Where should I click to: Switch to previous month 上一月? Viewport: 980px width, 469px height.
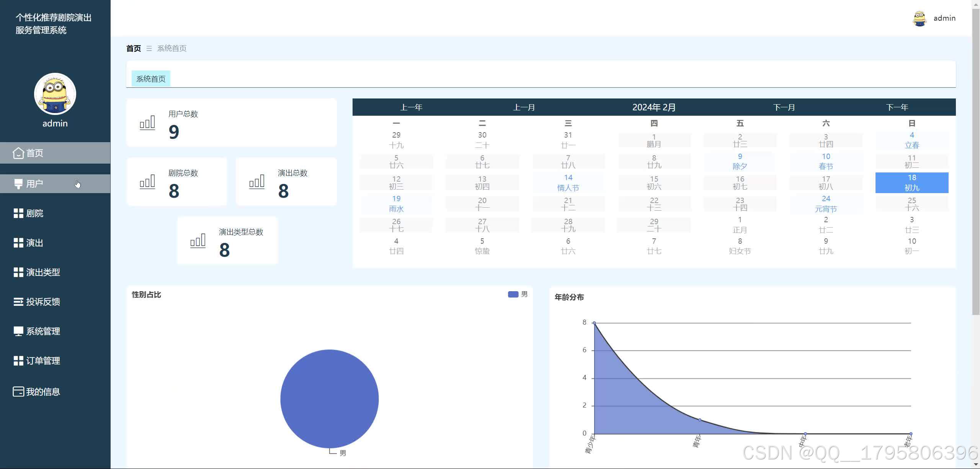pos(524,107)
